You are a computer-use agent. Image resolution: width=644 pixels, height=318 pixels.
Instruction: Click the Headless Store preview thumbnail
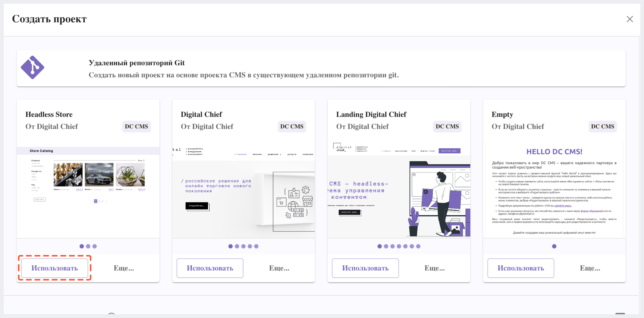pyautogui.click(x=88, y=189)
